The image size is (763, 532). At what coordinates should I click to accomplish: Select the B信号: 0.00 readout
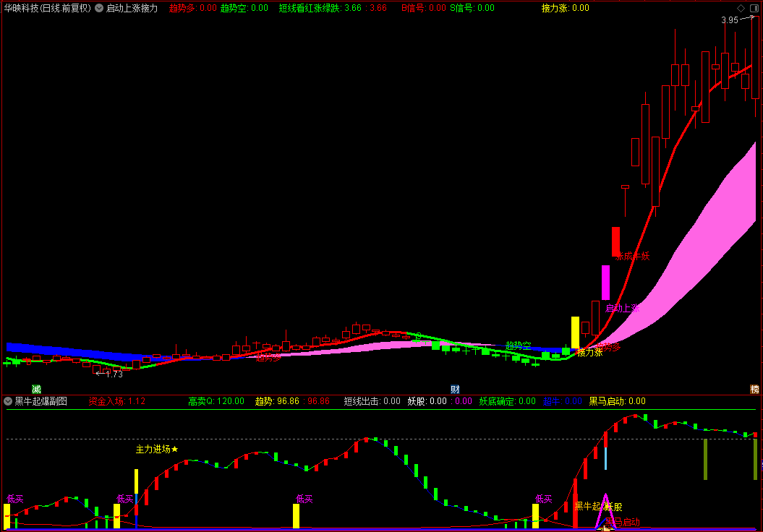pyautogui.click(x=423, y=8)
